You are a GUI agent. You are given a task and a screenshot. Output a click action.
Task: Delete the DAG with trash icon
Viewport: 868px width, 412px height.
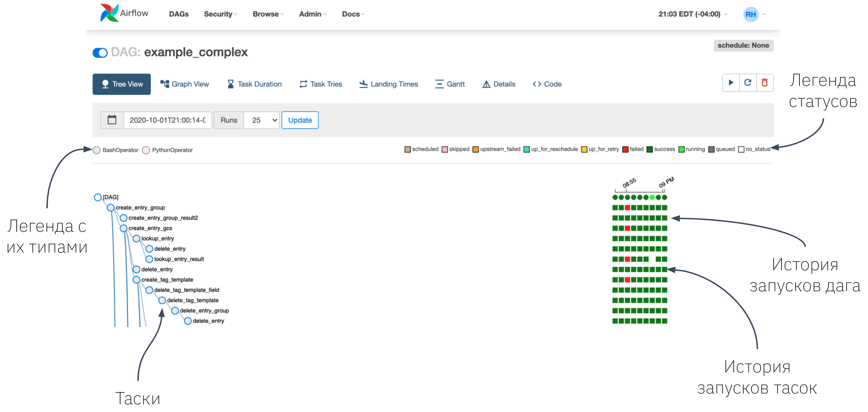[765, 83]
